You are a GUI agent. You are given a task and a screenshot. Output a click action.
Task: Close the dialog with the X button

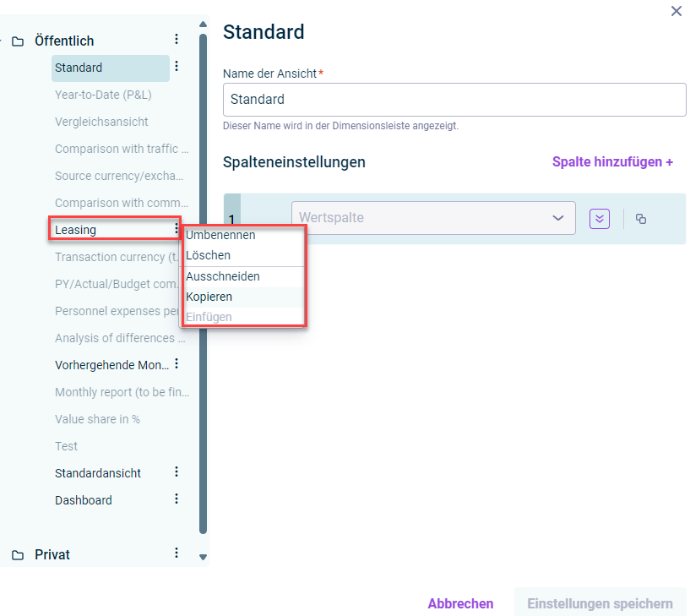point(676,11)
